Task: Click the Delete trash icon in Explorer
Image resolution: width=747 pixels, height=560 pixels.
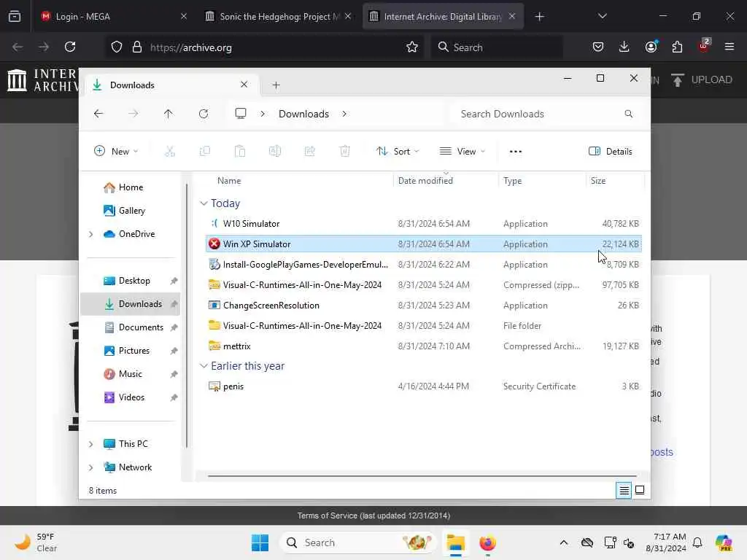Action: point(345,152)
